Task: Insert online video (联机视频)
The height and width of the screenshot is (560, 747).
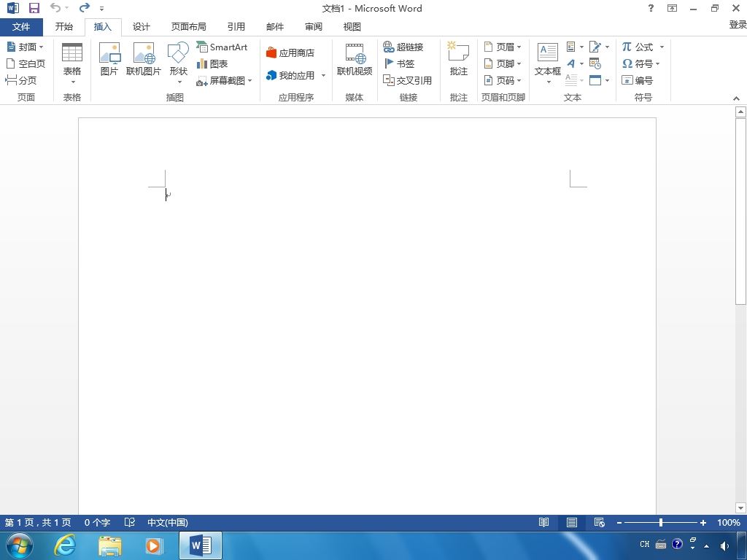Action: point(355,60)
